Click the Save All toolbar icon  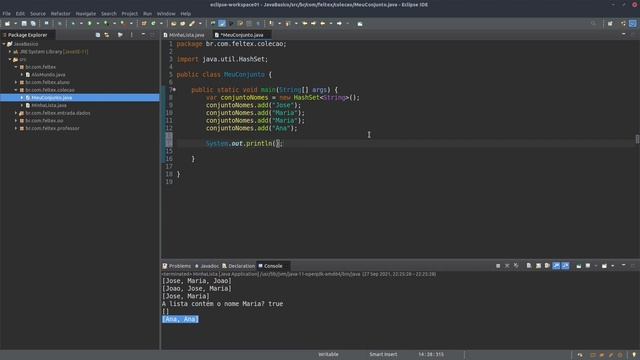point(33,24)
